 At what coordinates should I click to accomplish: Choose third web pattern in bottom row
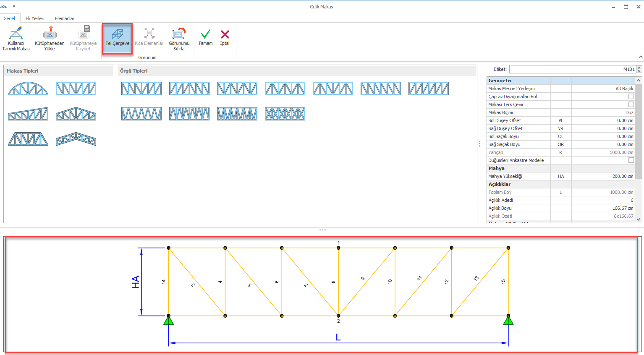pos(237,114)
